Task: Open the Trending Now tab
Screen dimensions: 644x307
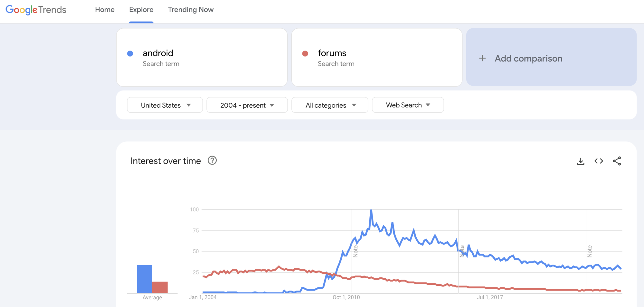Action: 191,10
